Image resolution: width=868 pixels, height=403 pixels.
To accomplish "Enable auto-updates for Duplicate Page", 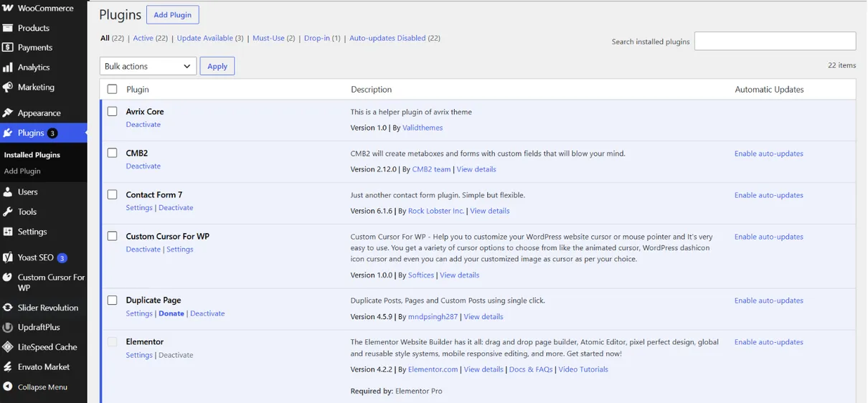I will tap(769, 300).
